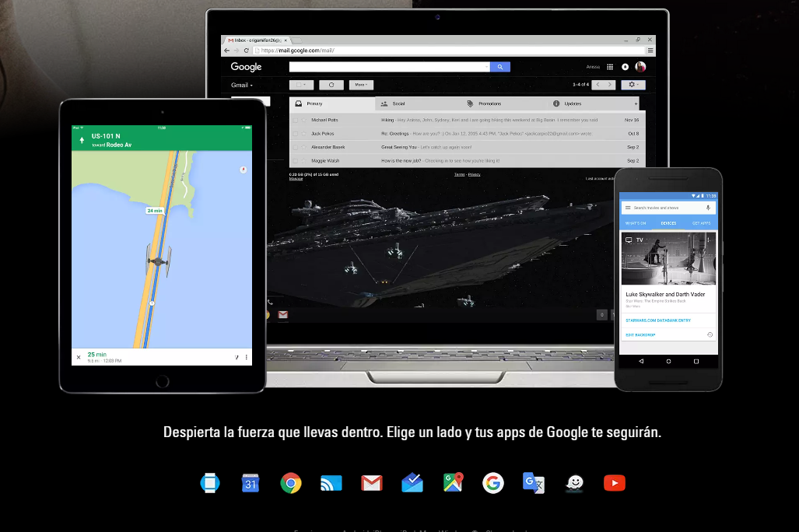Open Gmail notifications bell icon
The height and width of the screenshot is (532, 799).
pos(626,67)
